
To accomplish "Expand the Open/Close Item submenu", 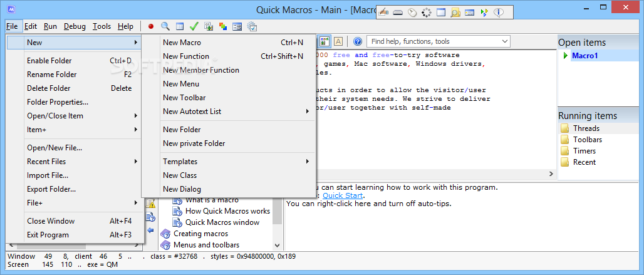I will tap(75, 116).
